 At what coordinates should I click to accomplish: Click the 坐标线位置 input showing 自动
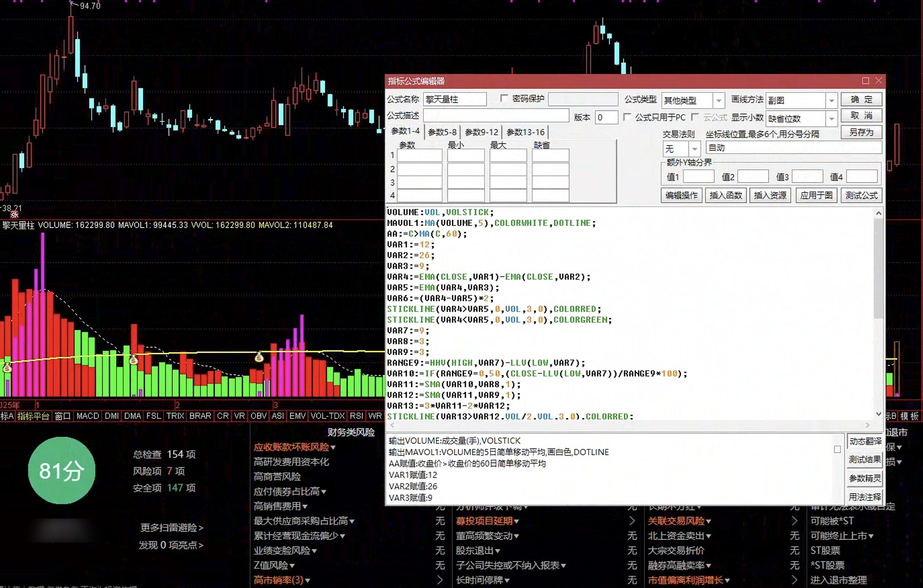pyautogui.click(x=793, y=148)
